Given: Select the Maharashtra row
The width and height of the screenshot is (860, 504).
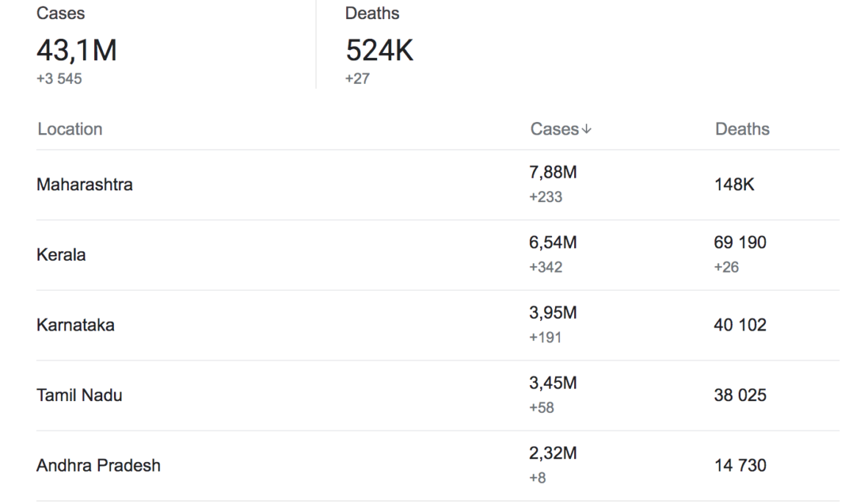Looking at the screenshot, I should (x=85, y=185).
